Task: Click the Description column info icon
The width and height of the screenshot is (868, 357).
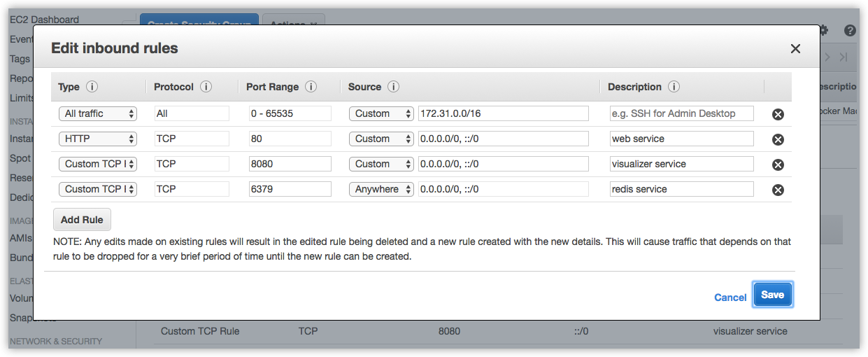Action: click(674, 87)
